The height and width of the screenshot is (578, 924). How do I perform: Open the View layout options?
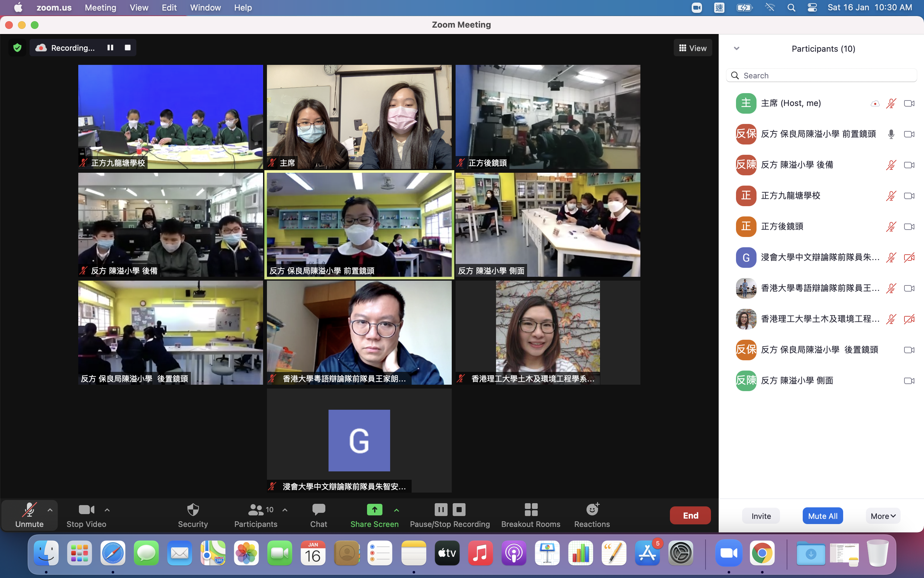(693, 48)
